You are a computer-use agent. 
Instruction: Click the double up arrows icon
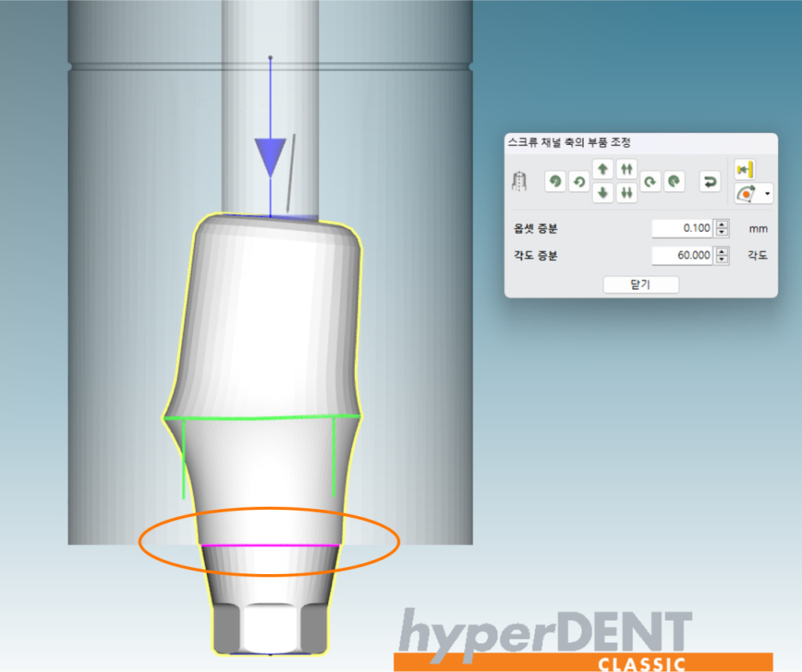pos(626,169)
